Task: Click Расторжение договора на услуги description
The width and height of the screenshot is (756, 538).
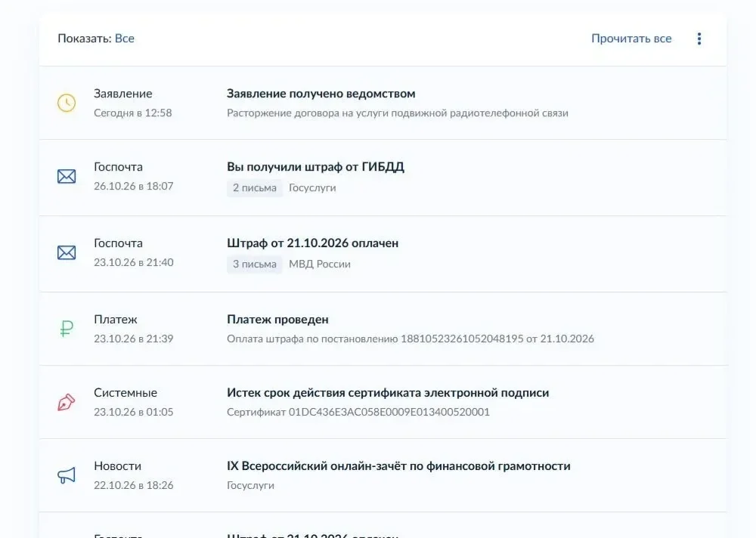Action: (398, 113)
